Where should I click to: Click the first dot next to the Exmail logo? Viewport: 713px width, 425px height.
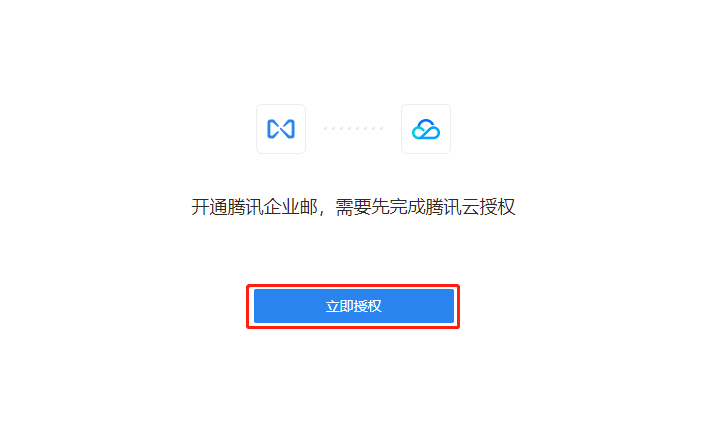pos(326,129)
